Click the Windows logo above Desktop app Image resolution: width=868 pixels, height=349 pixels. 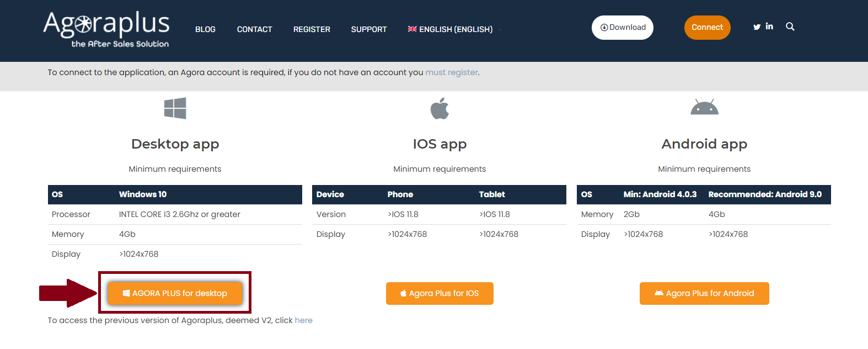pos(175,108)
